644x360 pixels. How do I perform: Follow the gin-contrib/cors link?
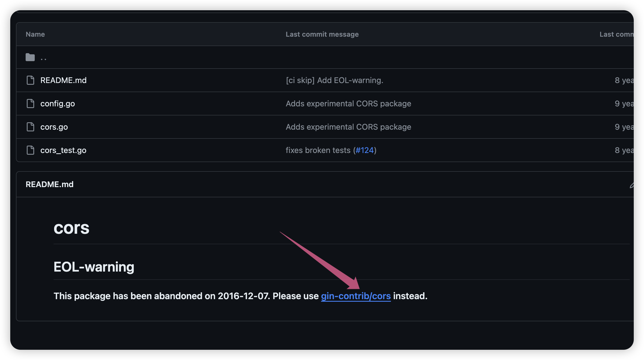click(356, 296)
